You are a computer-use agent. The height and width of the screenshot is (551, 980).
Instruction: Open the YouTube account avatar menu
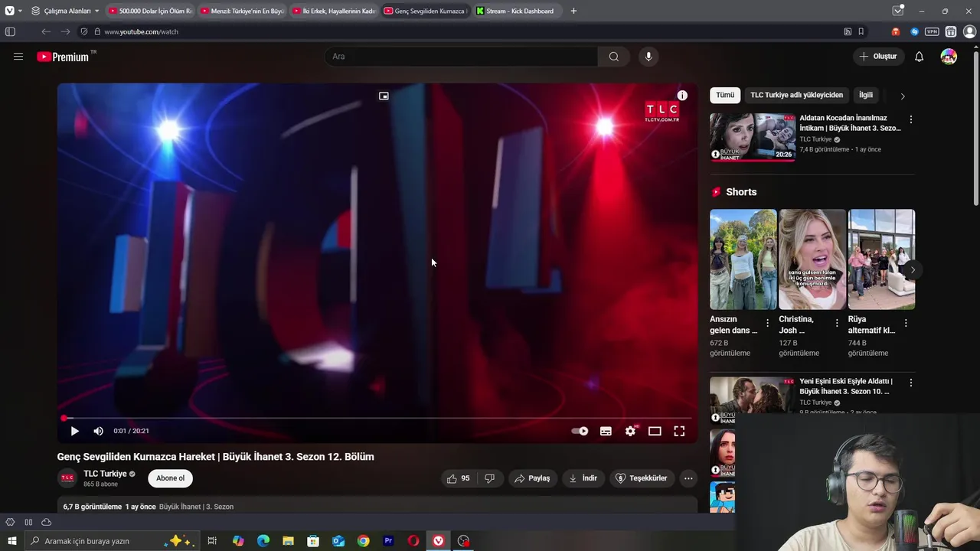pos(949,57)
